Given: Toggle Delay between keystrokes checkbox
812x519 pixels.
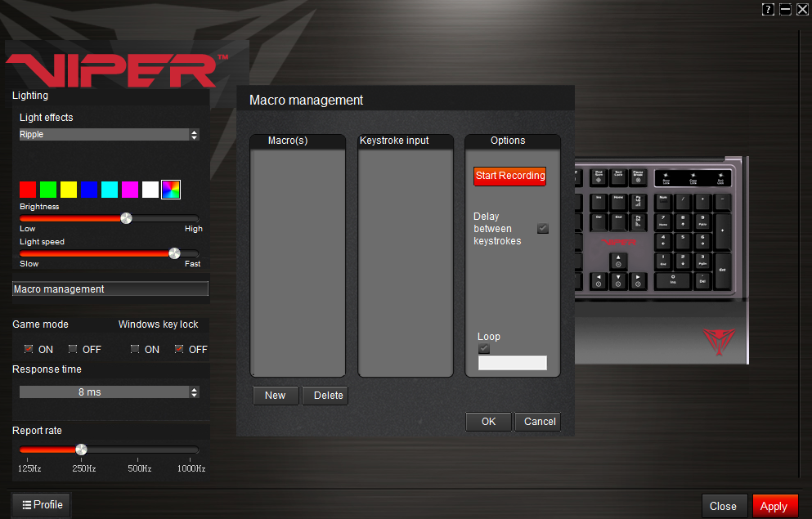Looking at the screenshot, I should 543,229.
